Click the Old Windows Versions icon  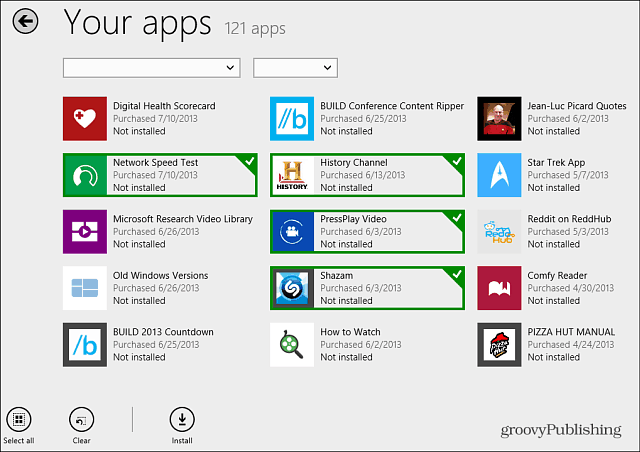[x=85, y=288]
